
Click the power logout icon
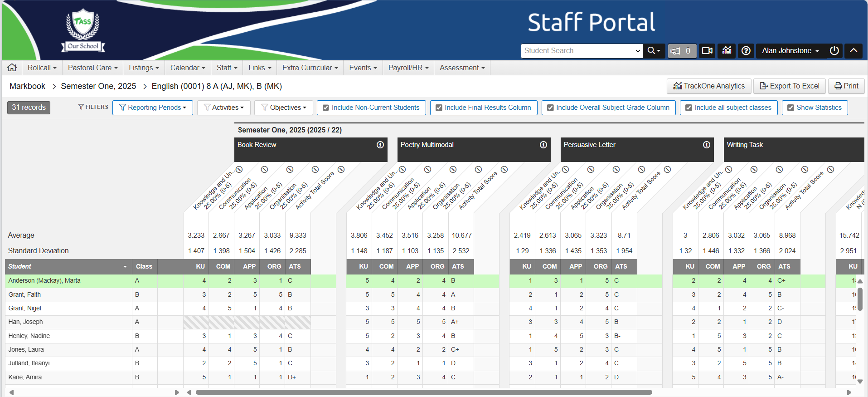tap(834, 51)
